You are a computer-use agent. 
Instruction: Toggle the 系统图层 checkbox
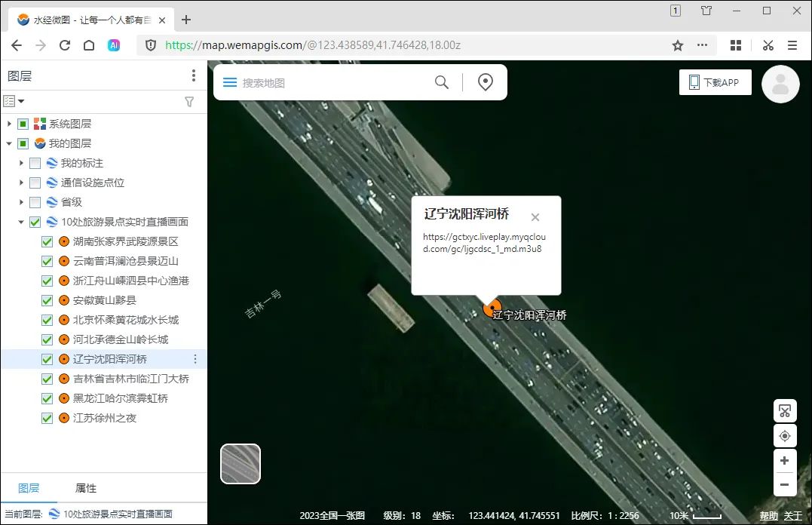tap(23, 124)
